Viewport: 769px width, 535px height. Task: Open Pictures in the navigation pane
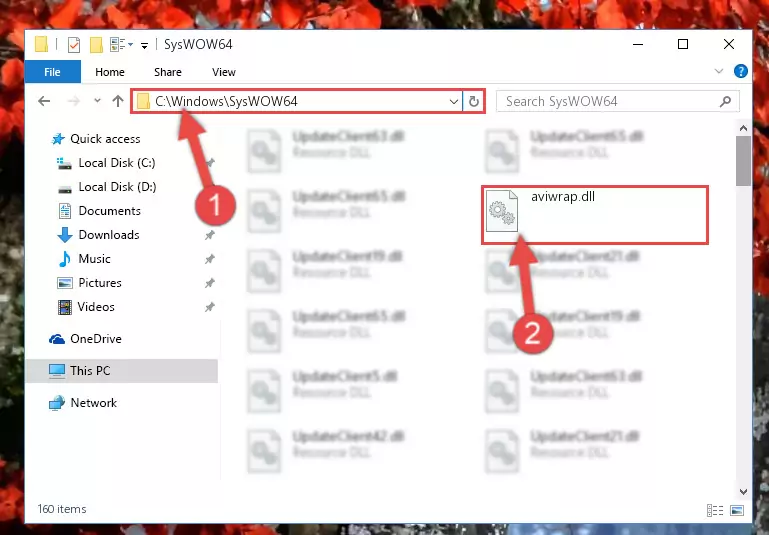pyautogui.click(x=100, y=283)
